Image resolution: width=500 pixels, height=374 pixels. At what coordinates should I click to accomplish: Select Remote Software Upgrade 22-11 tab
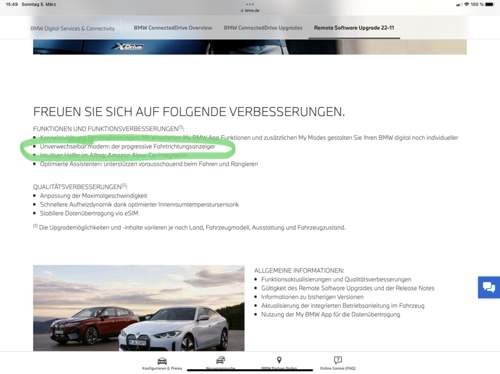click(354, 28)
